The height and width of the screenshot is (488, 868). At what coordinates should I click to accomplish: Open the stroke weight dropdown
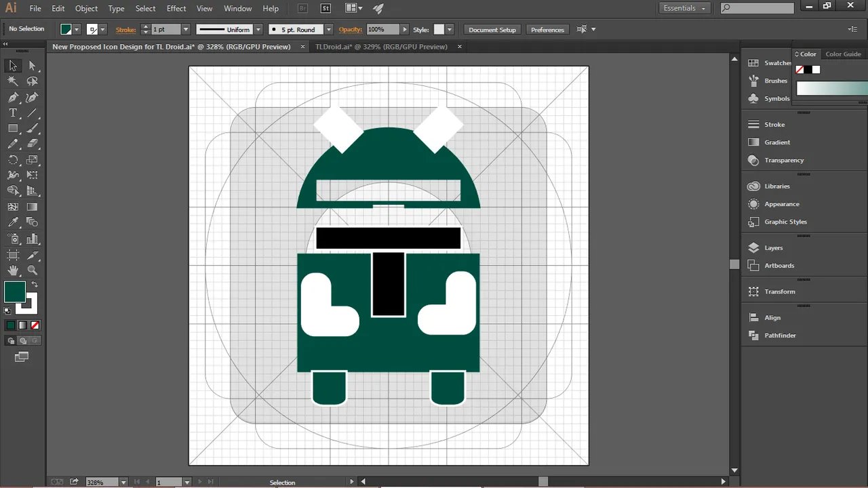tap(185, 29)
